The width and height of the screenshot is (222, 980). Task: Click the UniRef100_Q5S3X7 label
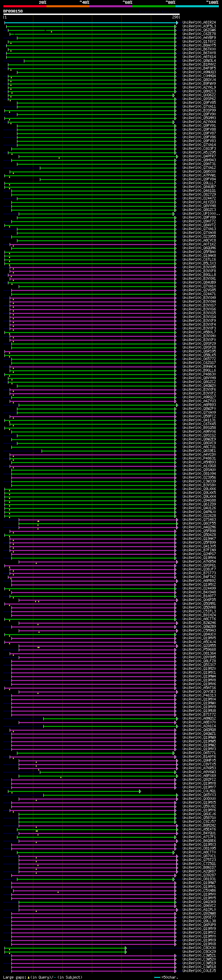point(199,665)
